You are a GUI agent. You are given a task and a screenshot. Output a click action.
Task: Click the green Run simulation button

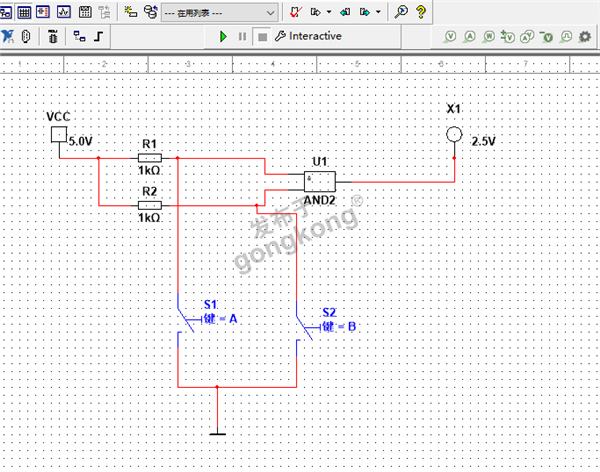click(223, 36)
